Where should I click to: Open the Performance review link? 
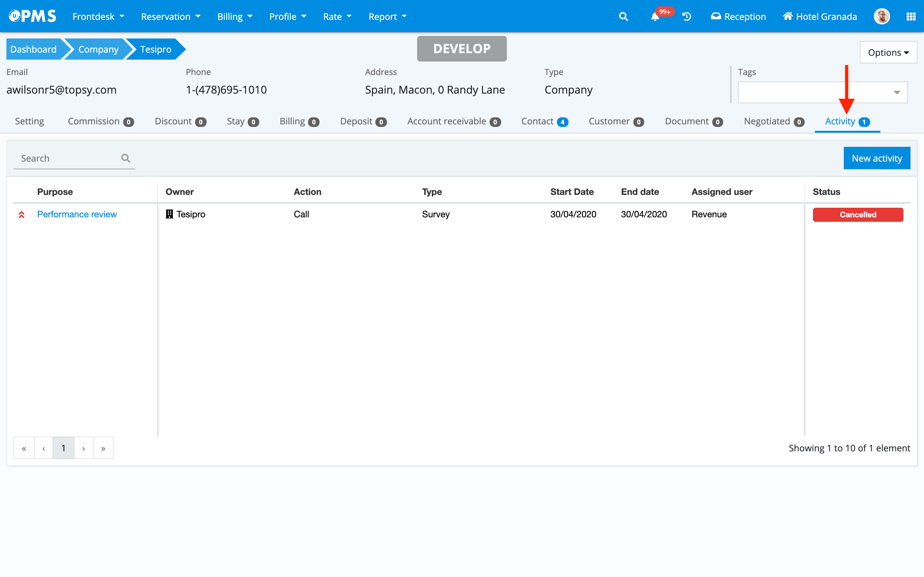[x=77, y=214]
